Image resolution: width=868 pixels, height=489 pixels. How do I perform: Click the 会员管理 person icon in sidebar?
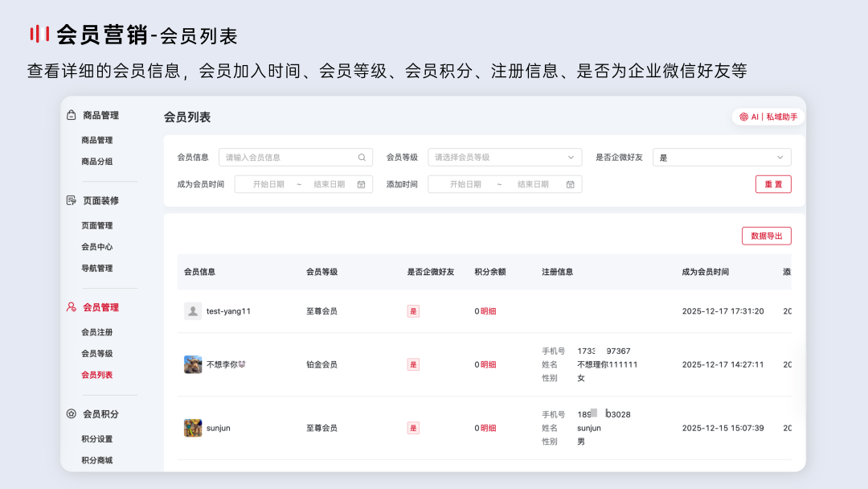[x=72, y=307]
